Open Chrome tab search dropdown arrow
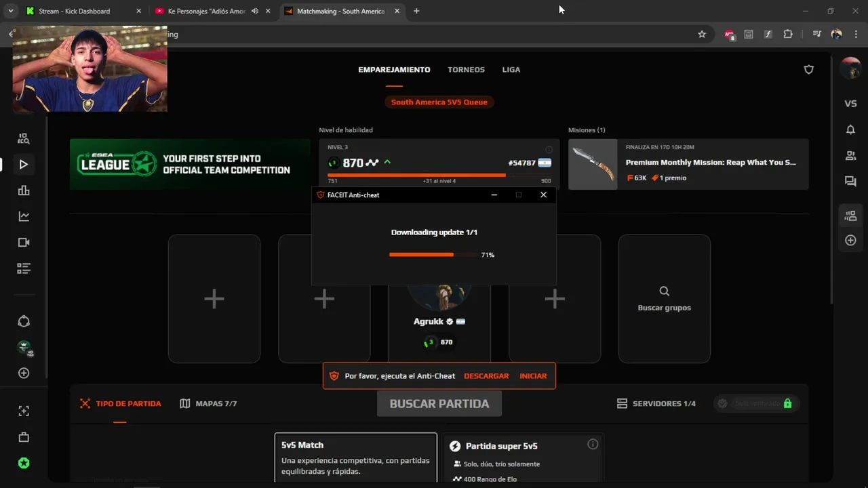The image size is (868, 488). tap(11, 11)
